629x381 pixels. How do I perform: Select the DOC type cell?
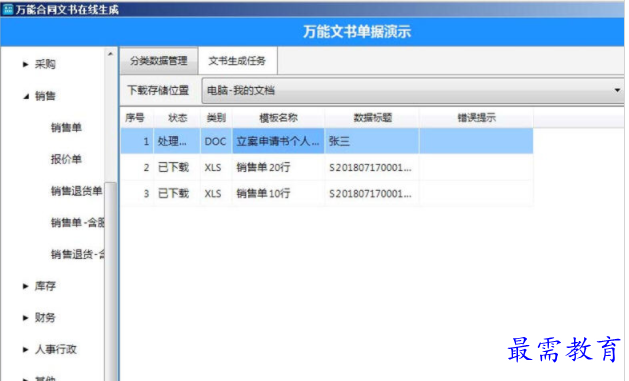point(216,141)
